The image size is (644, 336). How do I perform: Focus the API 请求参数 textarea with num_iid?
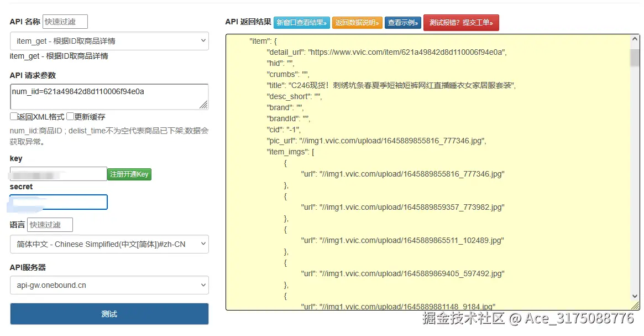pos(109,97)
